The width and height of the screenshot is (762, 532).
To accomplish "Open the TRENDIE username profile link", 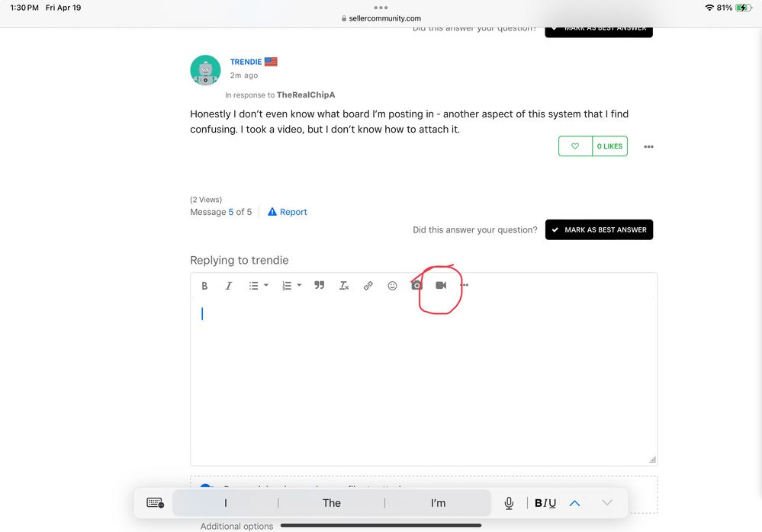I will (246, 62).
